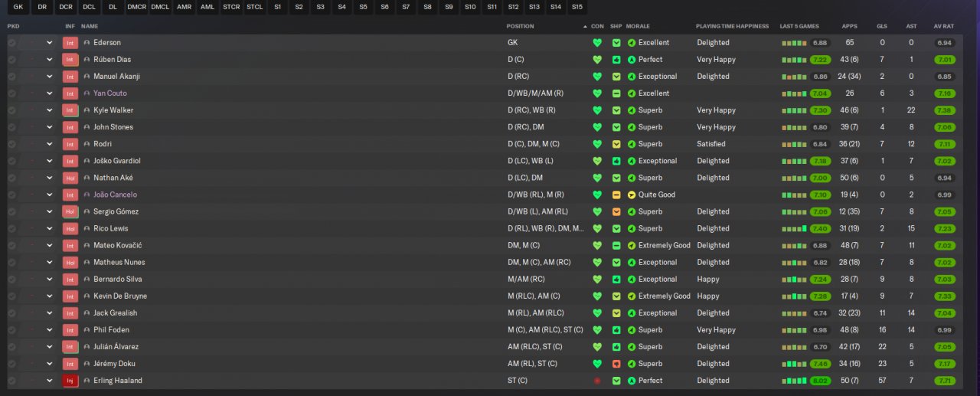This screenshot has width=980, height=396.
Task: Sort by the Morale column header
Action: pos(638,26)
